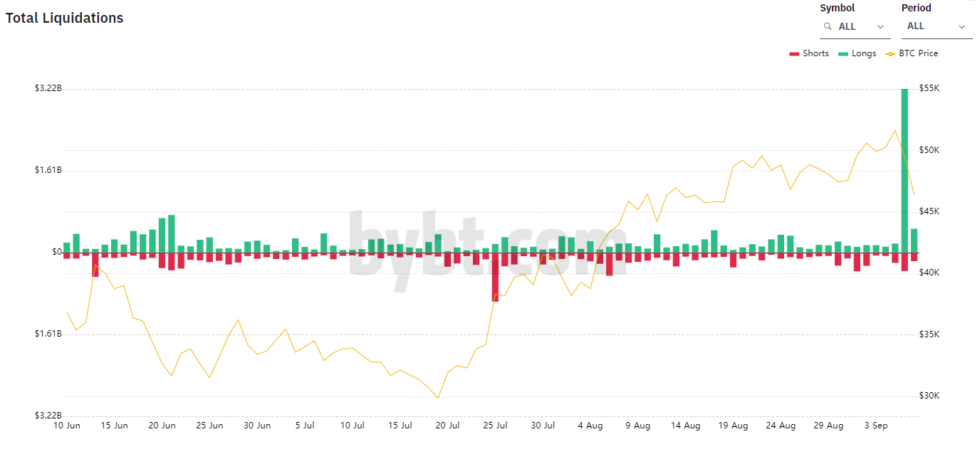Toggle the BTC Price series in the legend
The height and width of the screenshot is (459, 980).
tap(912, 53)
